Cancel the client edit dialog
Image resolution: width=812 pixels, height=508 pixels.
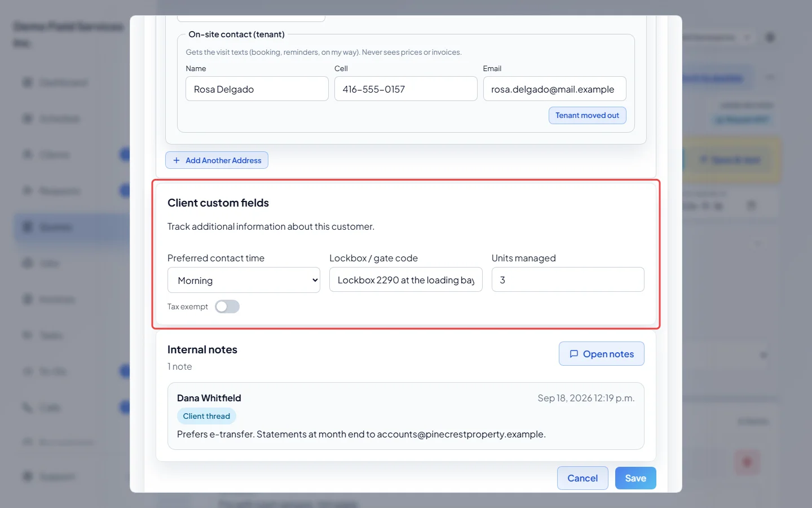(582, 478)
